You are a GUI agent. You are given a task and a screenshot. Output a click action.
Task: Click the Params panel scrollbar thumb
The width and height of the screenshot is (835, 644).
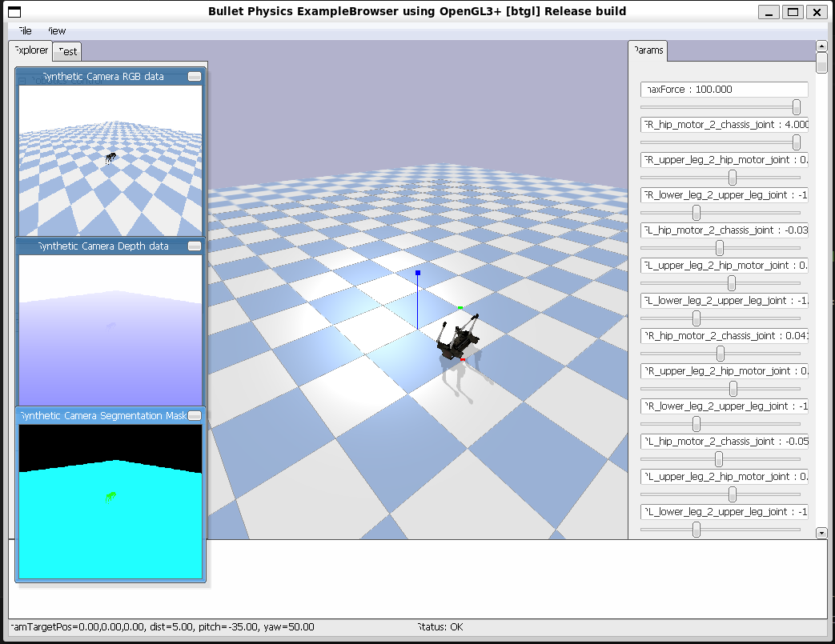(x=821, y=62)
